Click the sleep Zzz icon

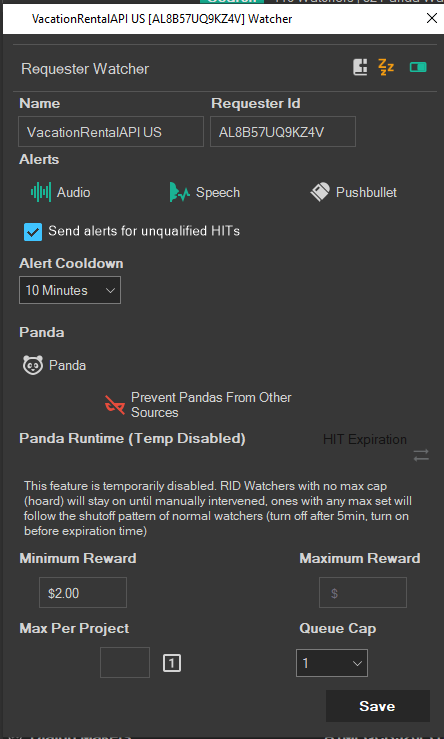[386, 67]
